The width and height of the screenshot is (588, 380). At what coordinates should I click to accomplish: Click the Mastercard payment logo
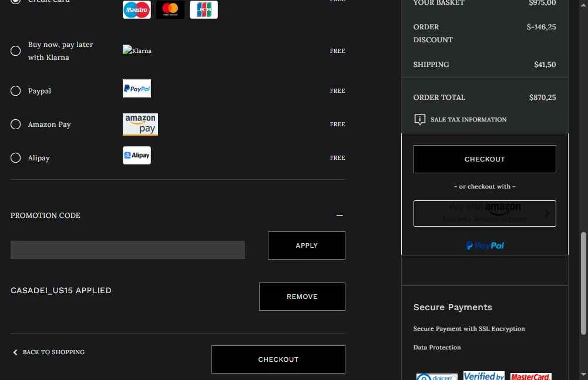pos(170,9)
